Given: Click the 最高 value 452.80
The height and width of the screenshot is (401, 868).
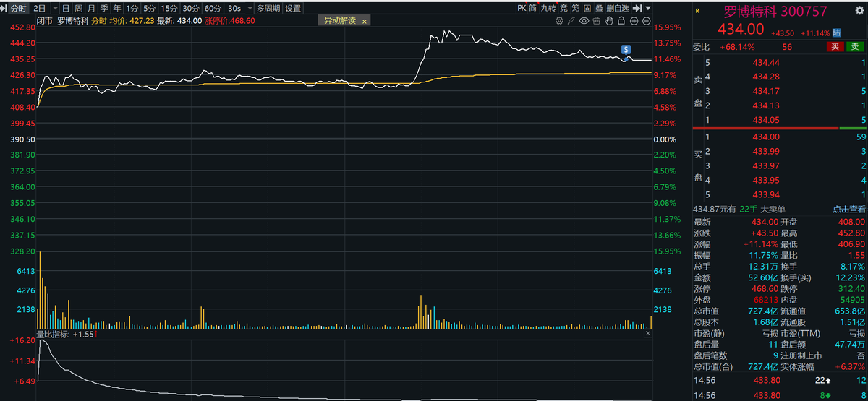Looking at the screenshot, I should click(851, 233).
